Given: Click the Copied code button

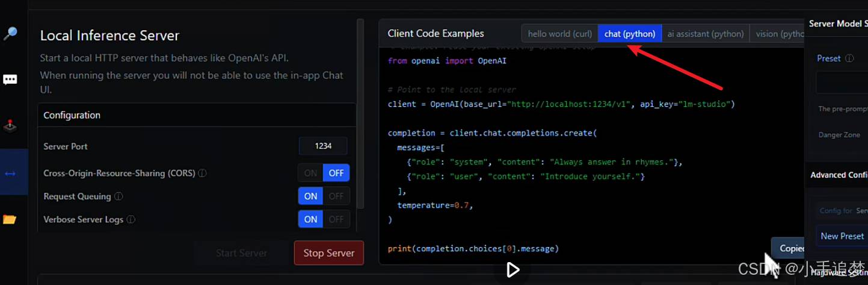Looking at the screenshot, I should 789,248.
